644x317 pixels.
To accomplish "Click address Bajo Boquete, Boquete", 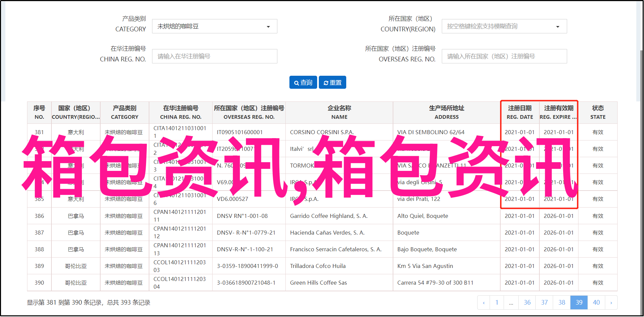I will click(427, 250).
